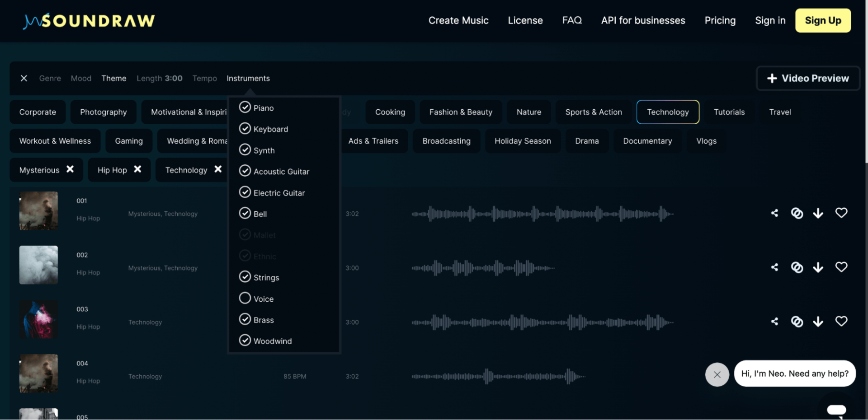This screenshot has height=420, width=868.
Task: Click the similar-tracks icon for track 002
Action: tap(797, 267)
